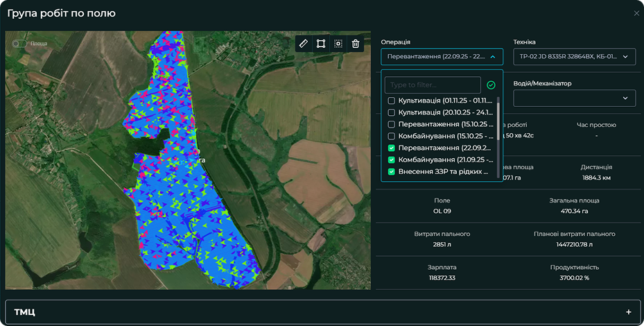Select Внесення ЗЗР та рідких list item
Image resolution: width=644 pixels, height=326 pixels.
click(x=440, y=171)
